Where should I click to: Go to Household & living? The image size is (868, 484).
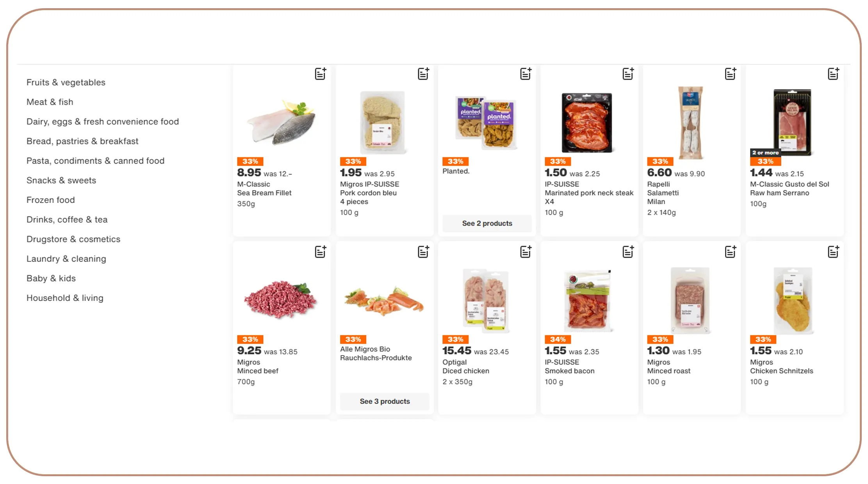click(x=64, y=298)
